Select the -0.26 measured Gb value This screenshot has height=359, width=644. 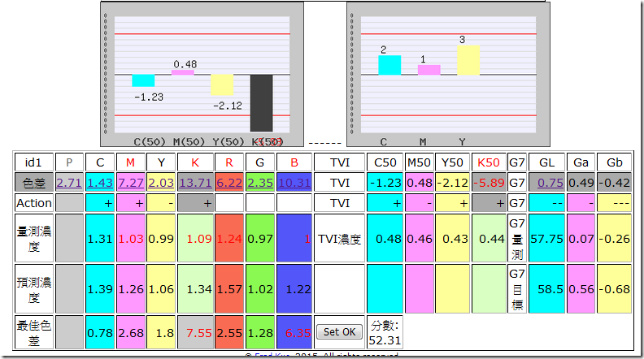pyautogui.click(x=615, y=238)
